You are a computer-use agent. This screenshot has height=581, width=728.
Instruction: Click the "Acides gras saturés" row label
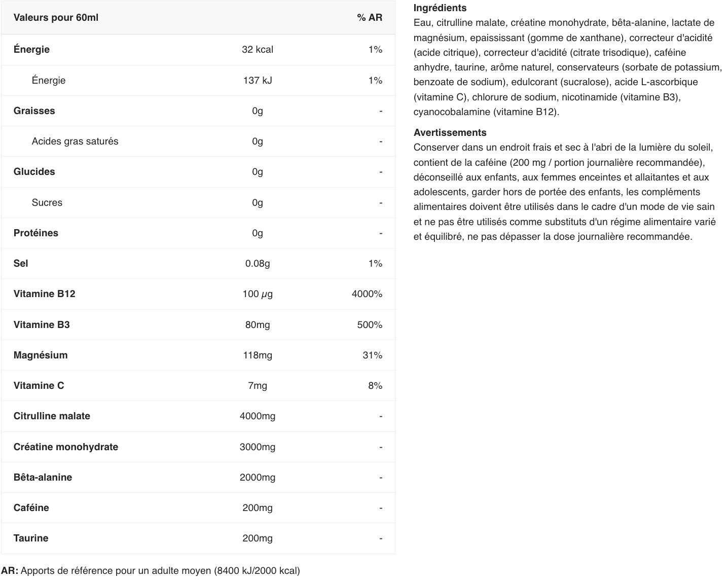tap(75, 141)
